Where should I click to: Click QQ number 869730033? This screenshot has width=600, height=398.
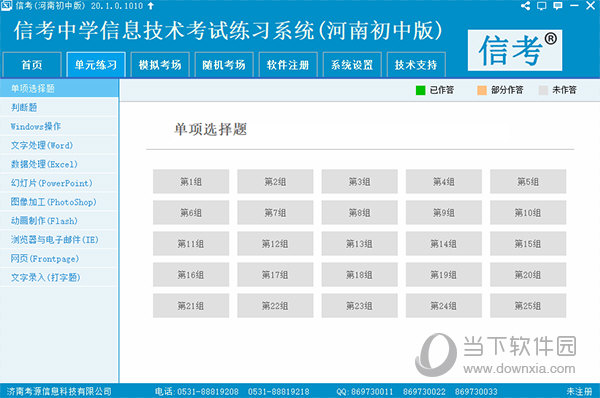[476, 391]
